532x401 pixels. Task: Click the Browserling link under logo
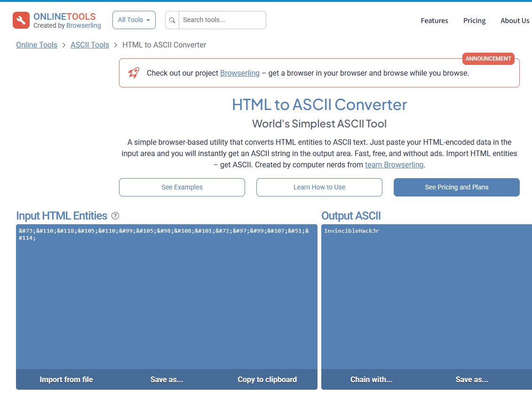pos(83,25)
